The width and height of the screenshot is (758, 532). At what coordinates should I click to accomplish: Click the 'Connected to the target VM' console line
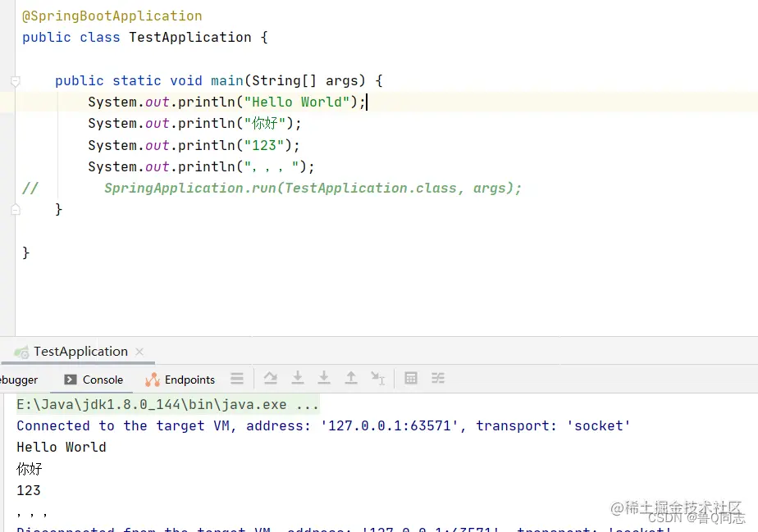pyautogui.click(x=323, y=425)
